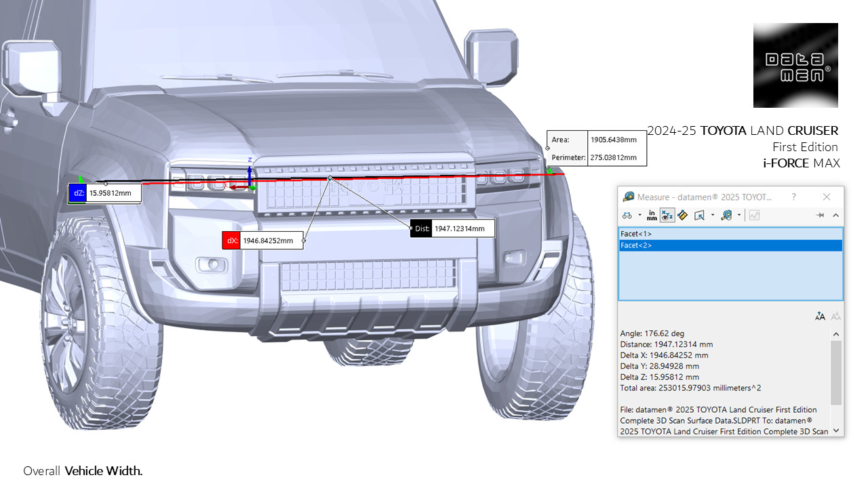Click the dX 1946.84252mm callout label
The image size is (868, 488).
click(x=263, y=240)
